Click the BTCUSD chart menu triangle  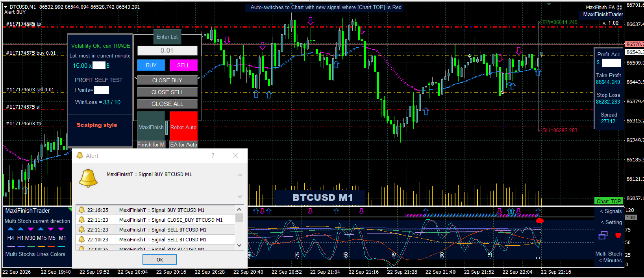(6, 7)
